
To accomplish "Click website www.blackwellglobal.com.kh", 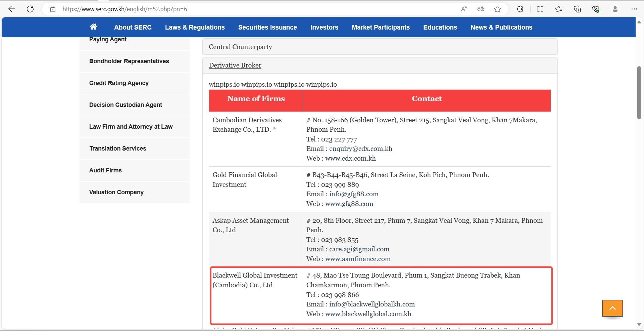I will point(368,314).
